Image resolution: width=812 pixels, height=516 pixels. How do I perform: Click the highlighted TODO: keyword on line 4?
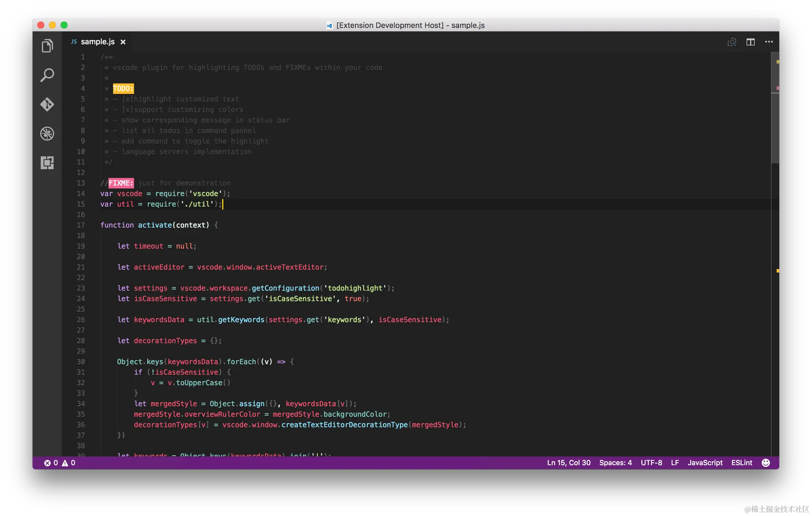(x=123, y=89)
